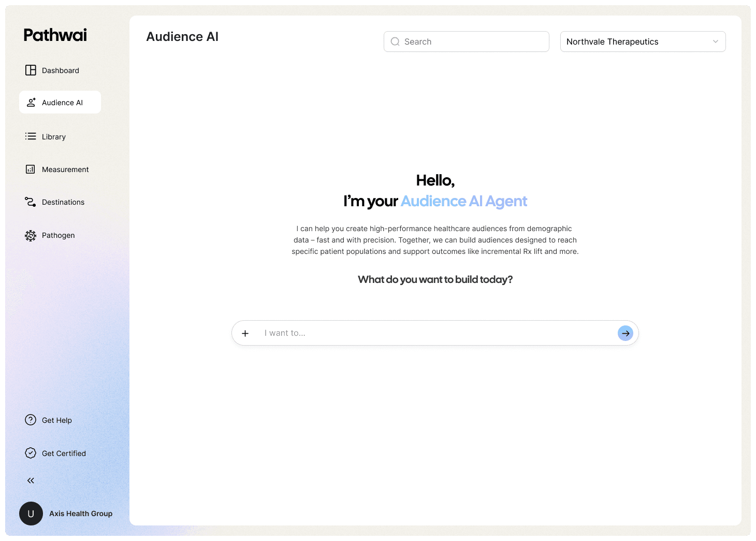Viewport: 756px width, 541px height.
Task: Click the 'I want to...' prompt field
Action: point(435,333)
